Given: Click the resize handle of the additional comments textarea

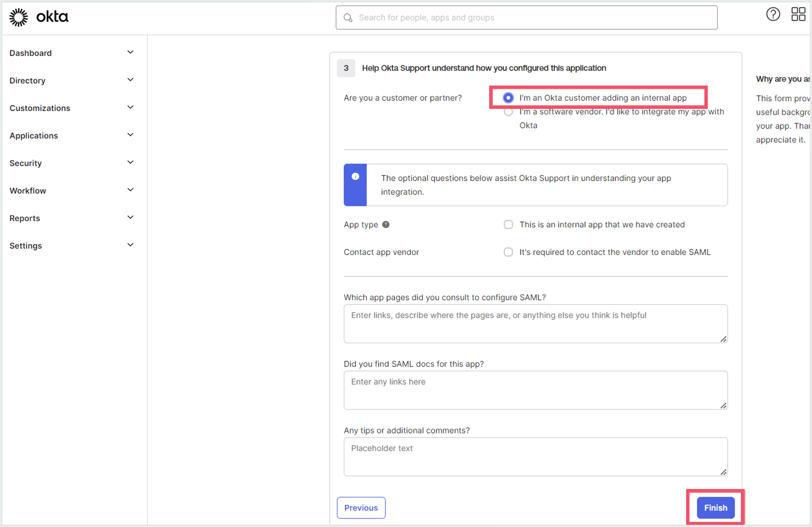Looking at the screenshot, I should [723, 472].
